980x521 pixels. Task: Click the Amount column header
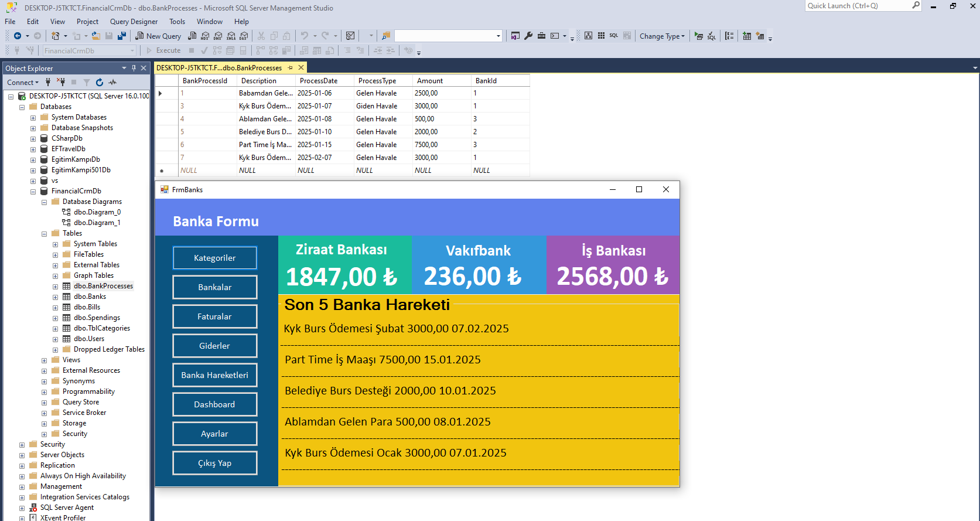pyautogui.click(x=442, y=81)
